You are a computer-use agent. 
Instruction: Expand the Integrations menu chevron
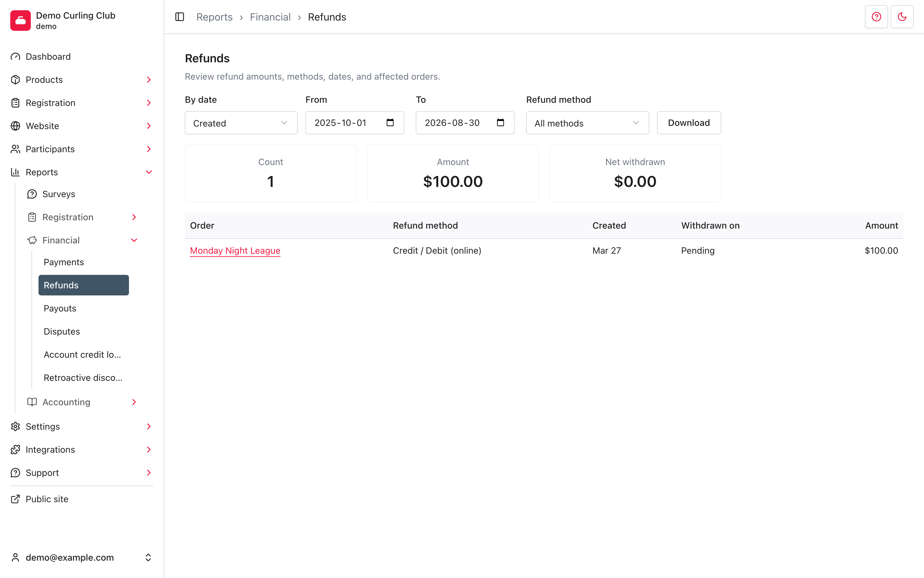(149, 450)
